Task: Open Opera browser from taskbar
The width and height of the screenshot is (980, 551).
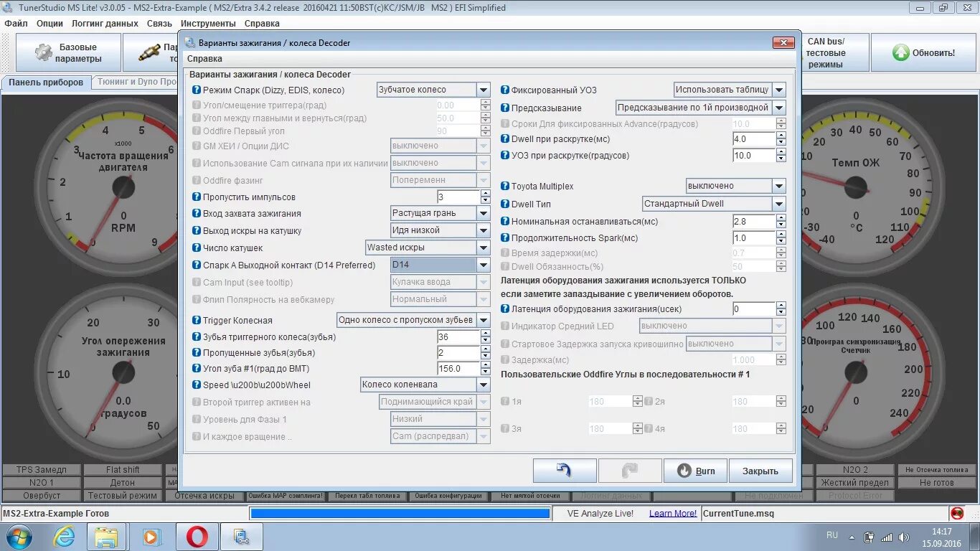Action: [197, 537]
